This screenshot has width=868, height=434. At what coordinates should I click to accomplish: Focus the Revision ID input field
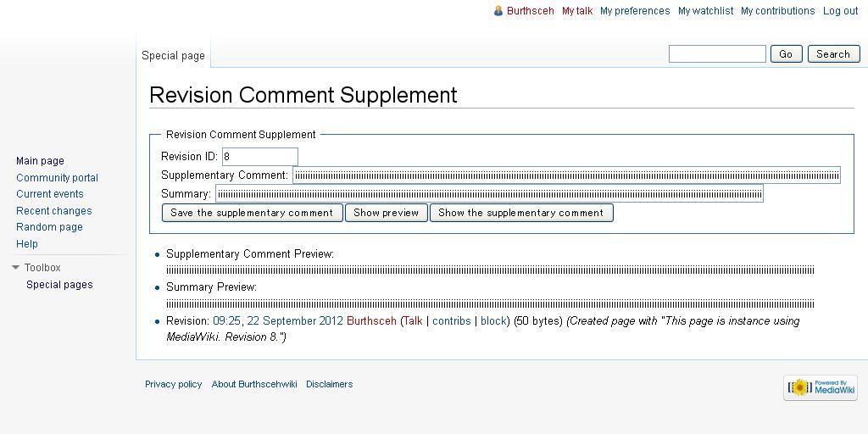click(259, 157)
